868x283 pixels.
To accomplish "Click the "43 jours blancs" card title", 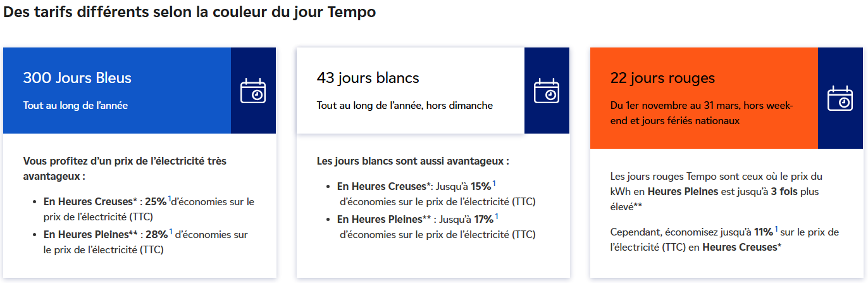I will pos(368,78).
